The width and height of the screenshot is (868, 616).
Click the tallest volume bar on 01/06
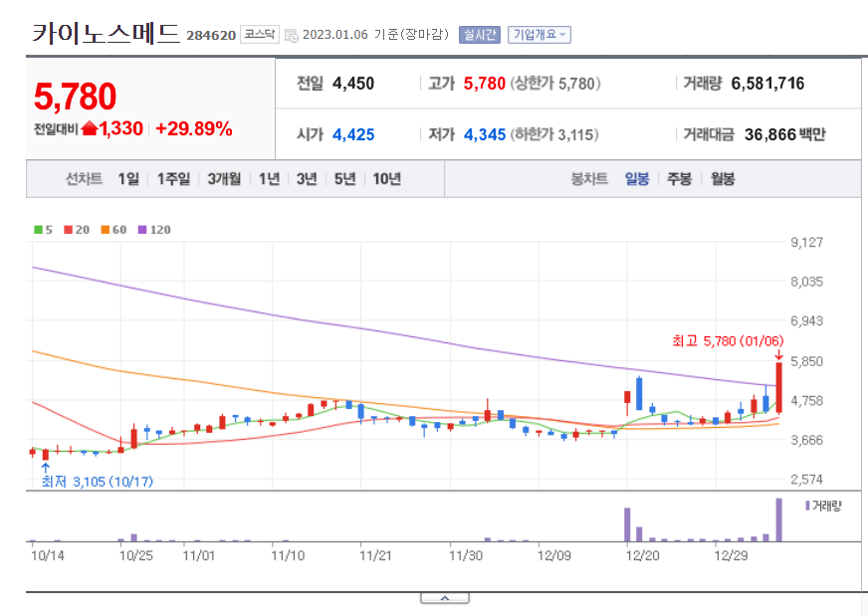point(778,519)
